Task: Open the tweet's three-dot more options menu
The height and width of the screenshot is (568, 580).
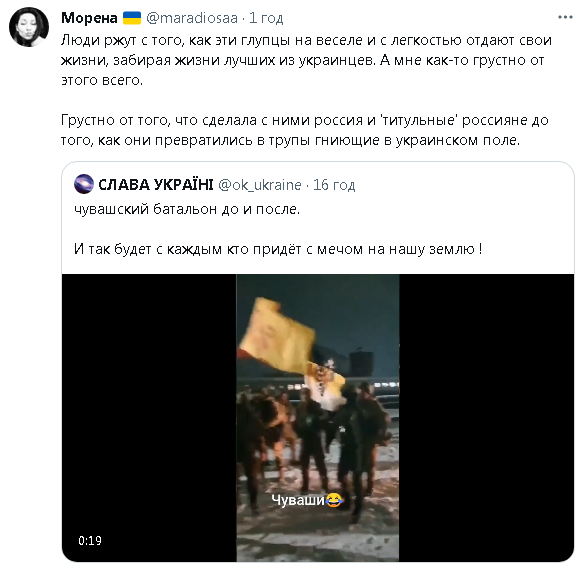Action: tap(565, 17)
